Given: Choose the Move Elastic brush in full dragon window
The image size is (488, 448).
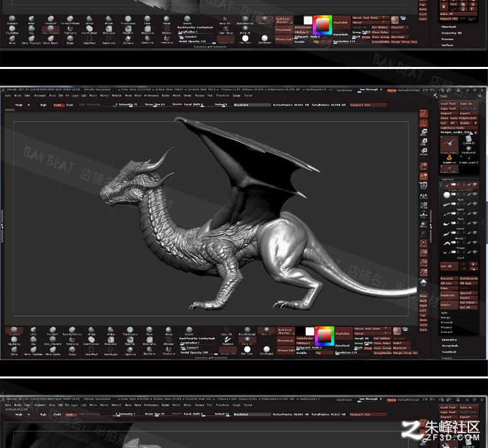Looking at the screenshot, I should pos(53,350).
